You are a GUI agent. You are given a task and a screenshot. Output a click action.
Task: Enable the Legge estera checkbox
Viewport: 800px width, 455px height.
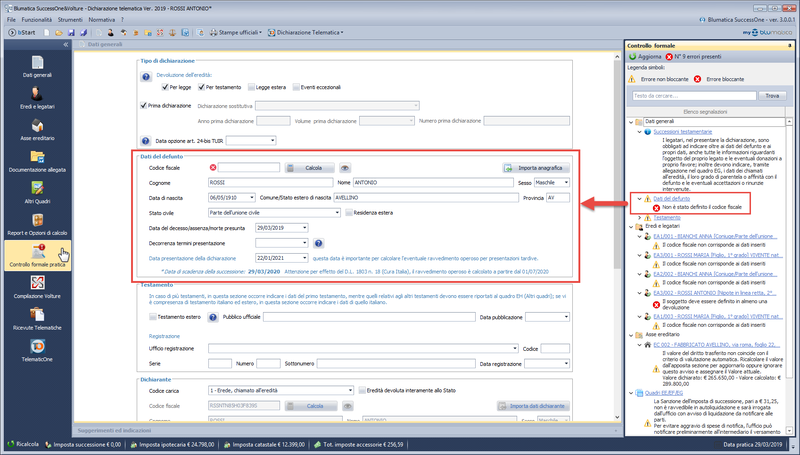click(251, 87)
